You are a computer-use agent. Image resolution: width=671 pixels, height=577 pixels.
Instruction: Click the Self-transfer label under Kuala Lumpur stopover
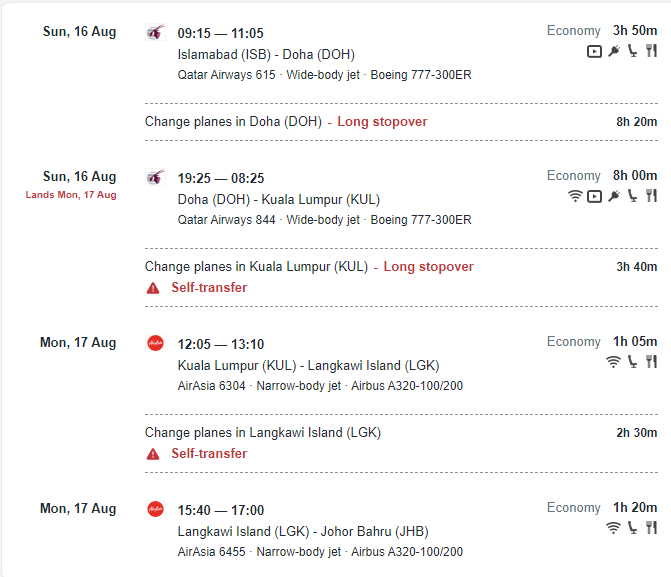[x=209, y=287]
